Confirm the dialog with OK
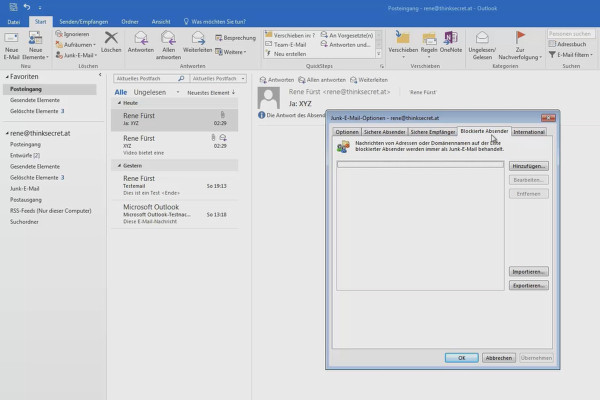600x400 pixels. pos(461,358)
